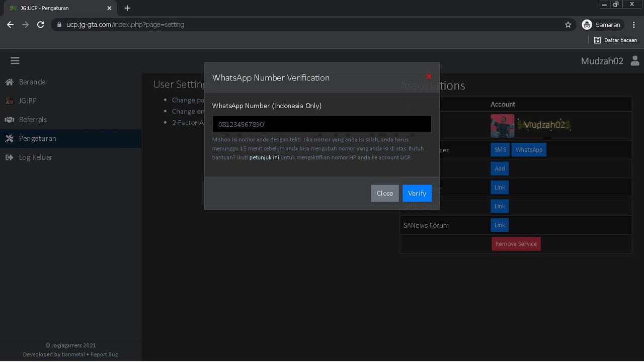Close the WhatsApp verification dialog with red X

(x=429, y=76)
